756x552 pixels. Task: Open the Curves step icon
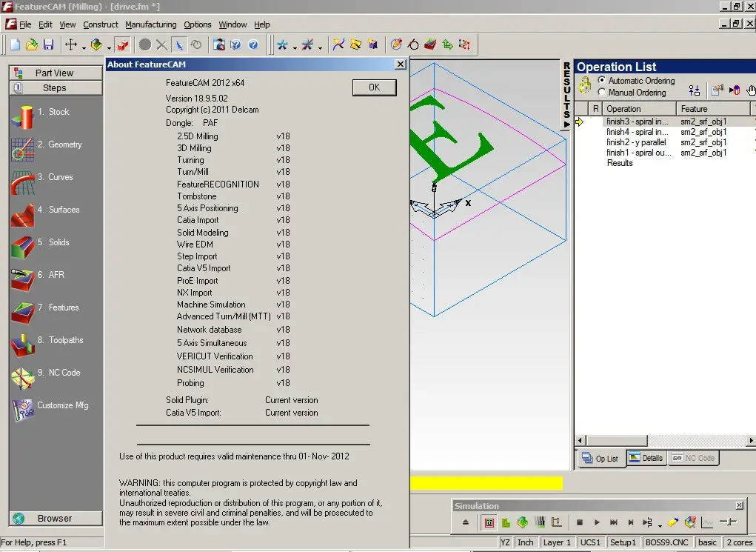pyautogui.click(x=22, y=182)
